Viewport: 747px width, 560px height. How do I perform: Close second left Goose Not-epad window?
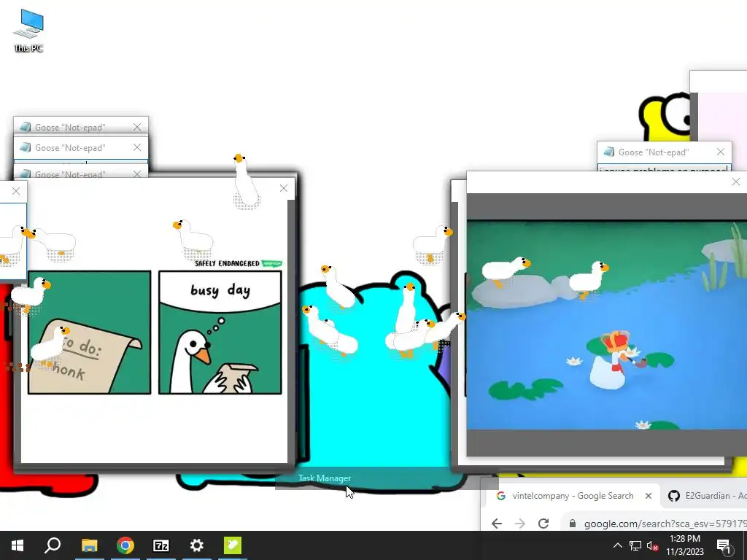[137, 147]
